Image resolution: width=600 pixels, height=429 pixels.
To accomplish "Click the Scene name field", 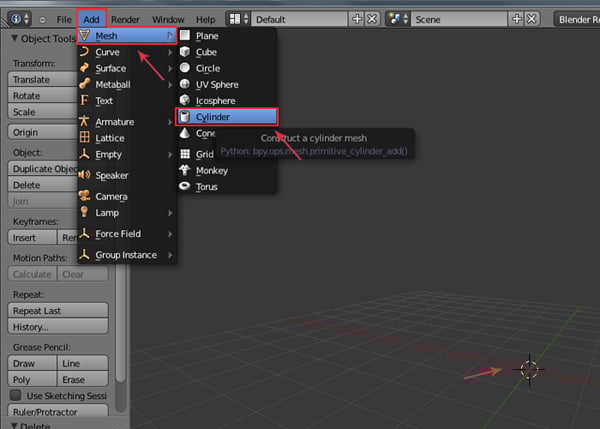I will [459, 19].
